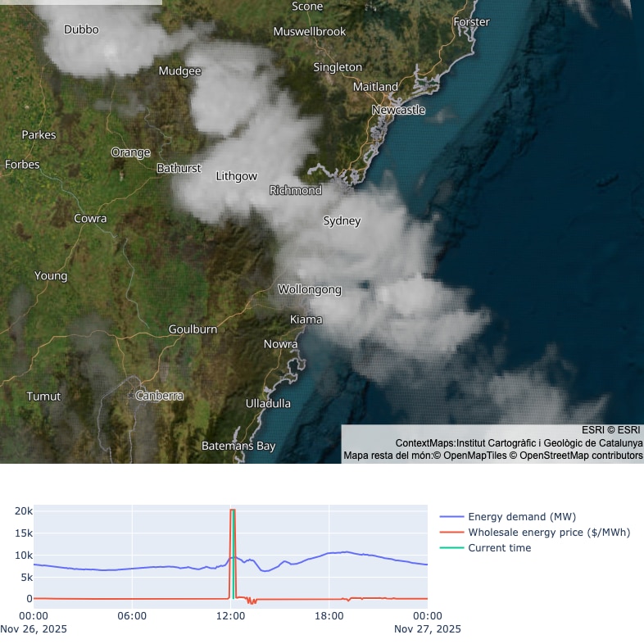Click the 12:00 x-axis tick label
The image size is (644, 644).
point(231,616)
